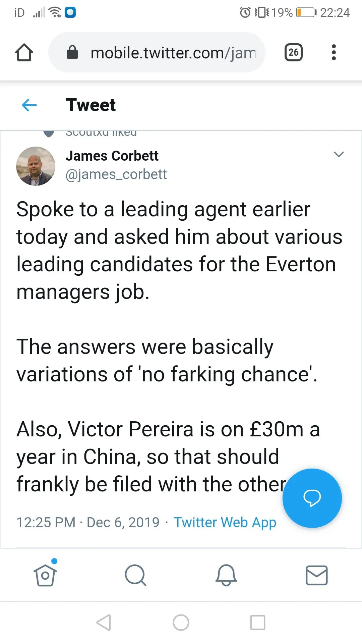Tap the Android home circle button

click(x=181, y=623)
